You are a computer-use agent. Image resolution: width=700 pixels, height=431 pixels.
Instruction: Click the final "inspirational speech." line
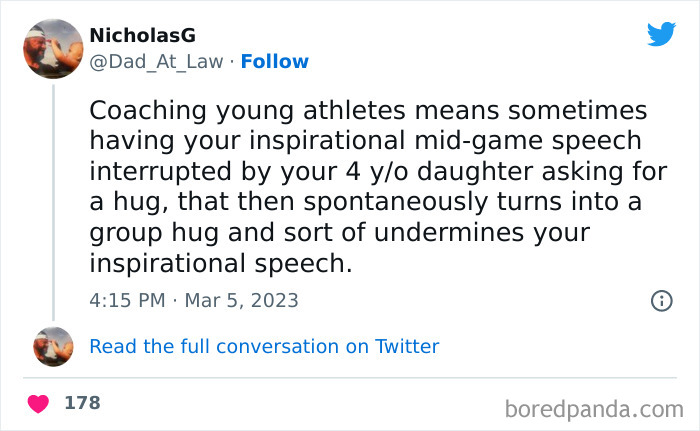(x=221, y=264)
